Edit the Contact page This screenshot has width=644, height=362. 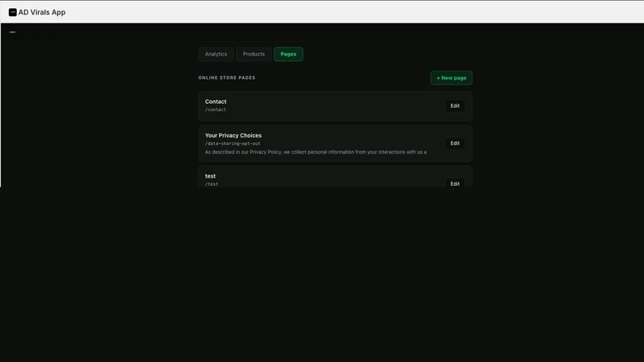pyautogui.click(x=455, y=106)
